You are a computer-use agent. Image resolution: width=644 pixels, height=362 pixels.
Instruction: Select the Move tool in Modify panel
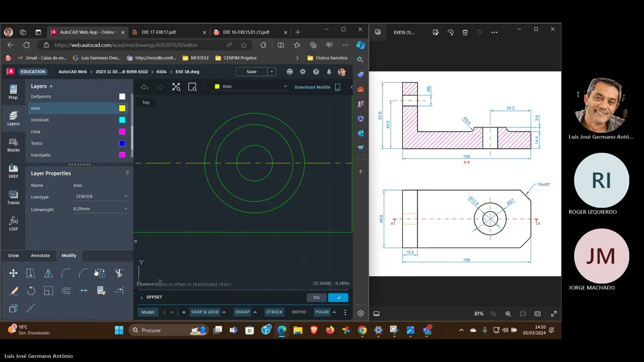14,273
